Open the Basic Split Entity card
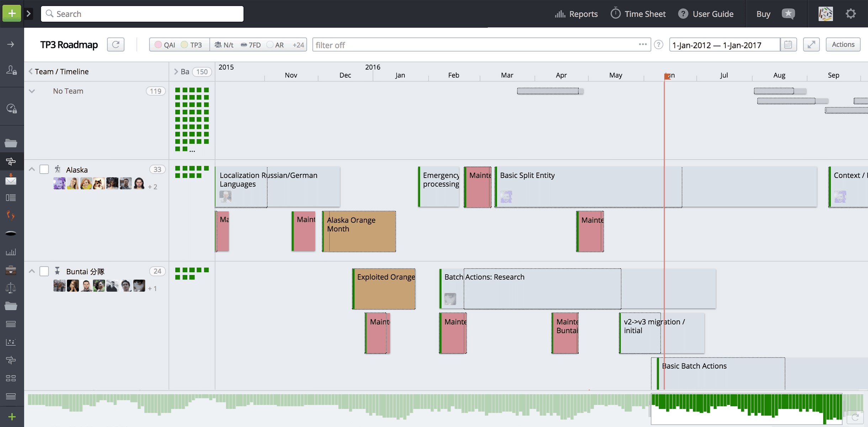This screenshot has width=868, height=427. tap(656, 187)
